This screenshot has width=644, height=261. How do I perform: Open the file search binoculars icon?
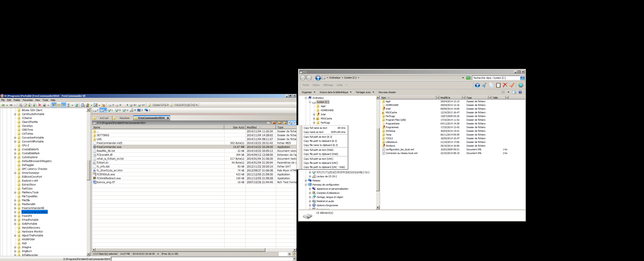click(45, 105)
